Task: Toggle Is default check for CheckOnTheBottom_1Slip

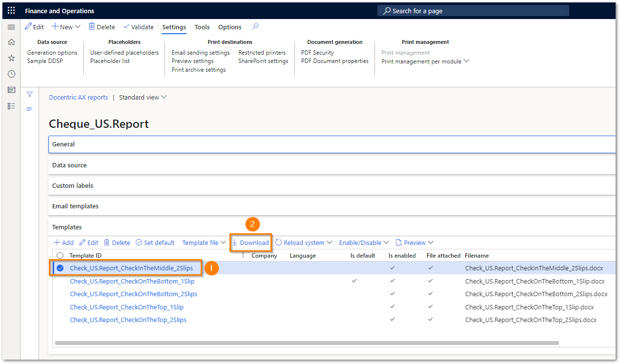Action: 354,281
